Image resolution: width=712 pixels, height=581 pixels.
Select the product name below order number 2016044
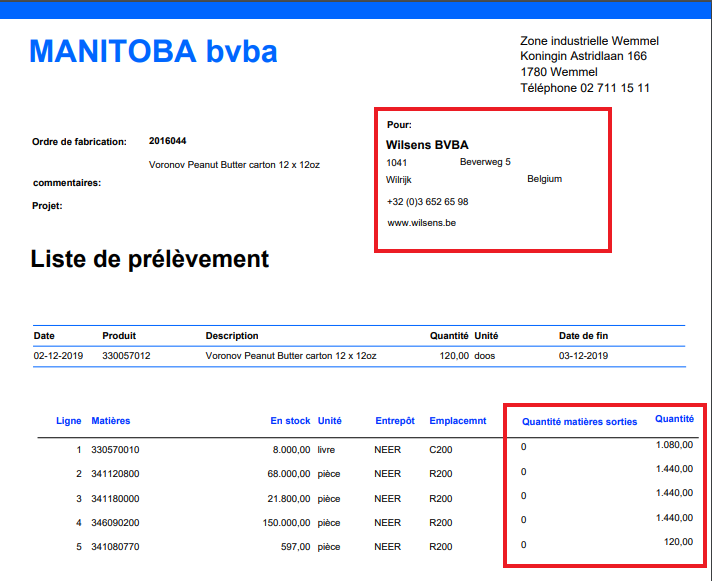point(234,165)
